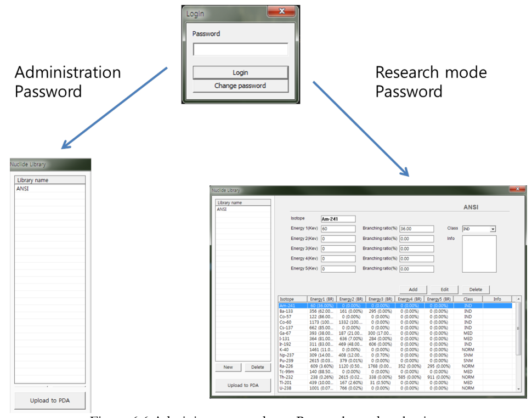
Task: Click the Energy 4(Kev) field
Action: coord(338,259)
